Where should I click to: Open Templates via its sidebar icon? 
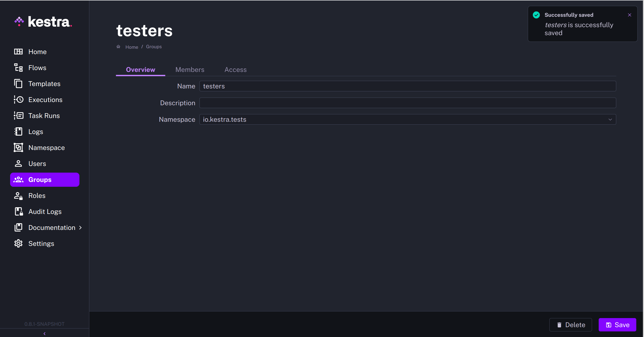(18, 84)
